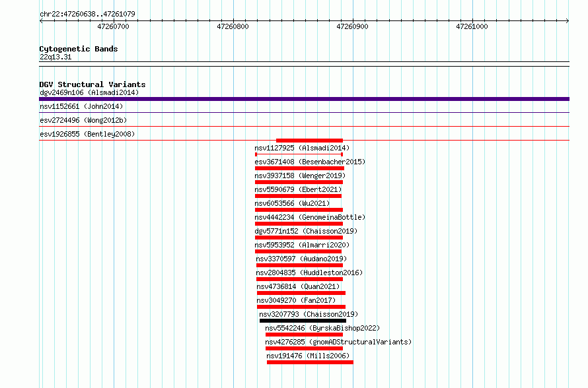
Task: Click the 22q13.31 band label
Action: (55, 57)
